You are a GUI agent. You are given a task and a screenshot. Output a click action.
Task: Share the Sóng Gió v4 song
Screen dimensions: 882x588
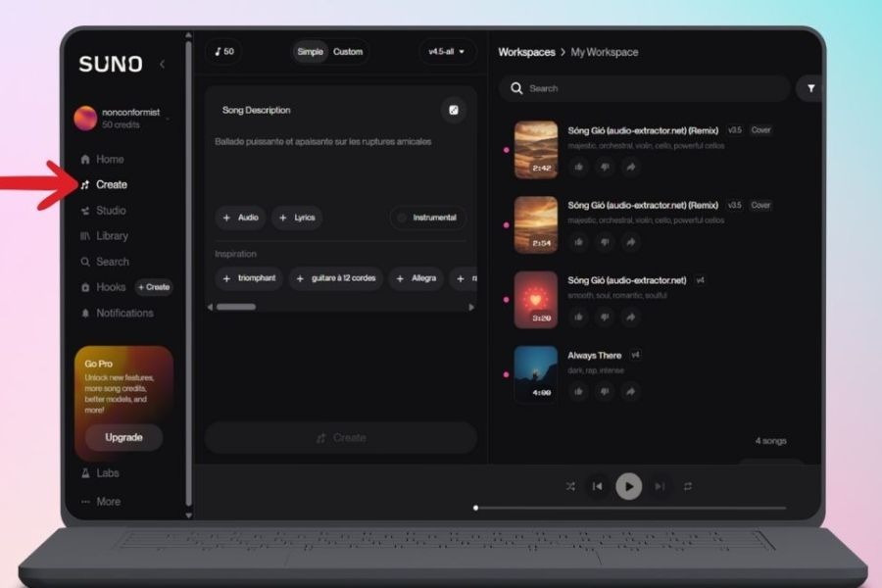pyautogui.click(x=630, y=317)
